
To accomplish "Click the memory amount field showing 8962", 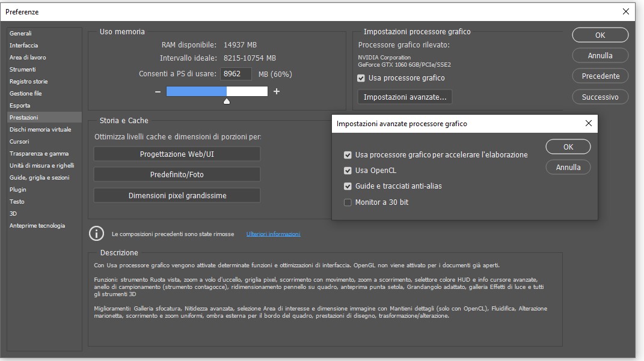I will pos(236,74).
